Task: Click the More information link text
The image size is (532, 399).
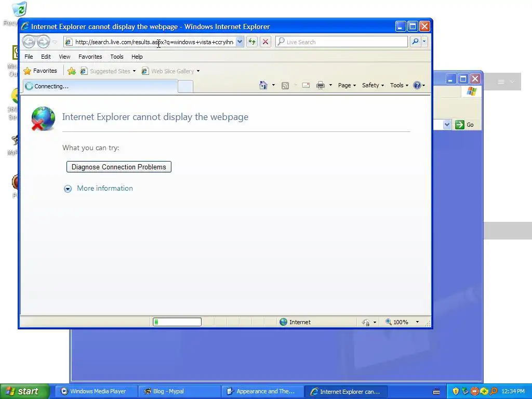Action: click(105, 188)
